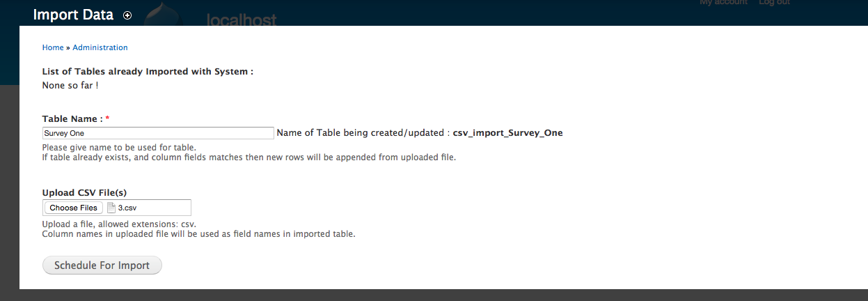
Task: Click the dimmed localhost site name
Action: pos(242,19)
